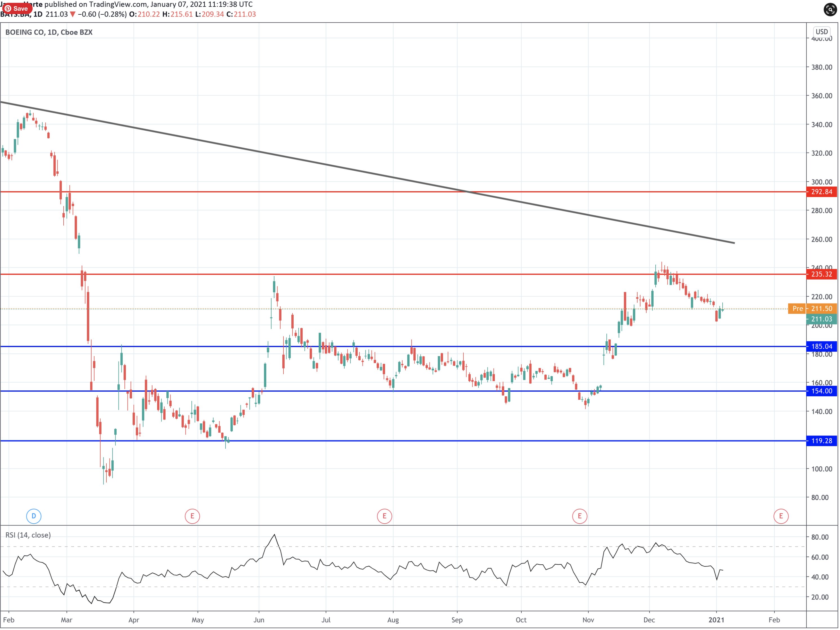Viewport: 840px width, 630px height.
Task: Click the visual search lens icon
Action: 830,10
